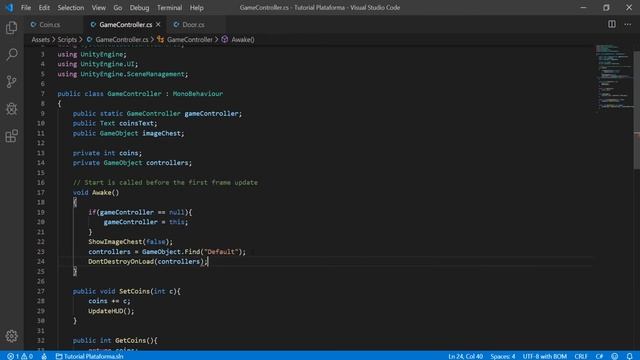This screenshot has width=640, height=360.
Task: Change the CRLF line ending
Action: pos(581,356)
